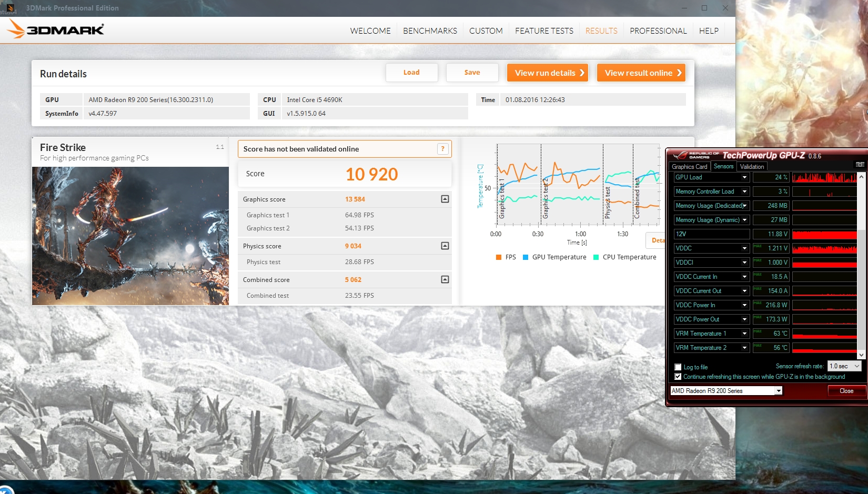Switch to the CUSTOM tab
Viewport: 868px width, 494px height.
486,31
